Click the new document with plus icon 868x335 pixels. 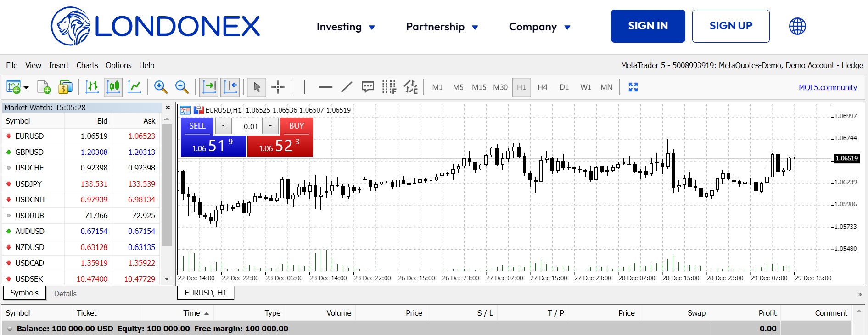(x=44, y=87)
